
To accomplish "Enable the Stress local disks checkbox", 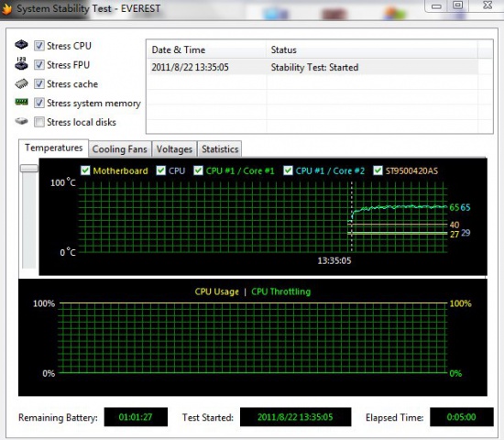I will 39,122.
